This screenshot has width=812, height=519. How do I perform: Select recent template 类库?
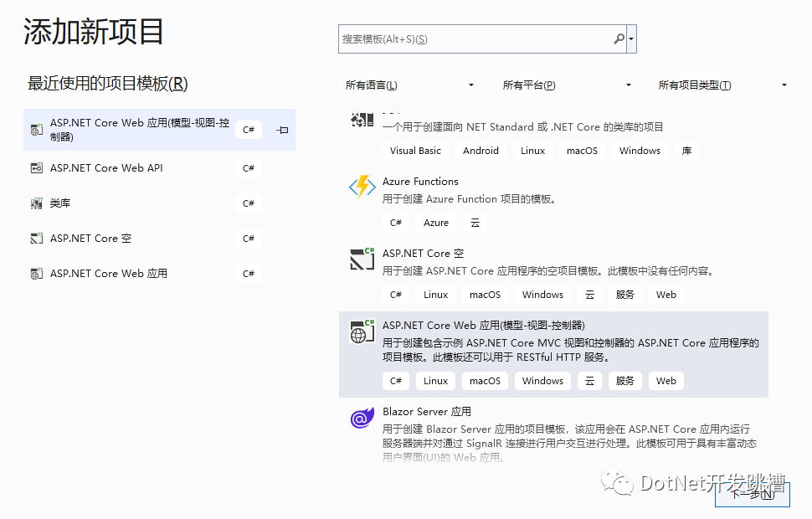pyautogui.click(x=160, y=203)
